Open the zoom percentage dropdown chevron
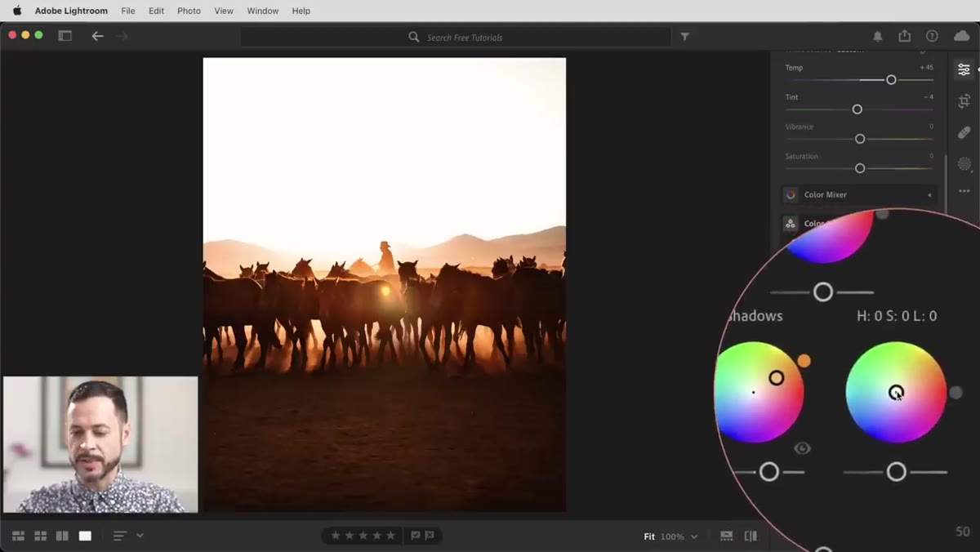Screen dimensions: 980x552 pos(694,536)
